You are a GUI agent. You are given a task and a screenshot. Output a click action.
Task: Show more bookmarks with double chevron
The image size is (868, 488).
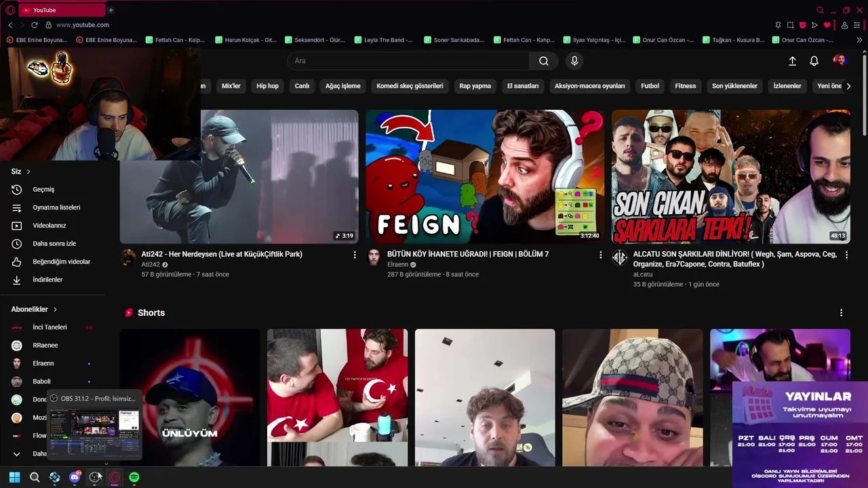859,40
